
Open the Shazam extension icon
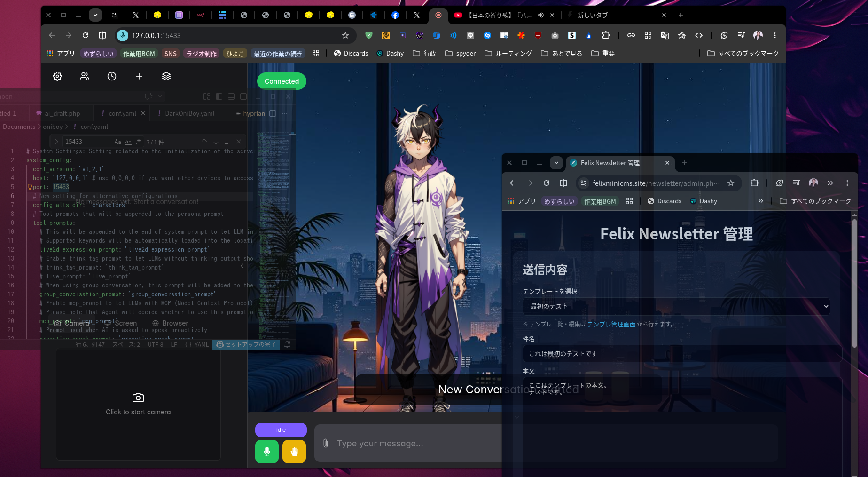click(487, 35)
